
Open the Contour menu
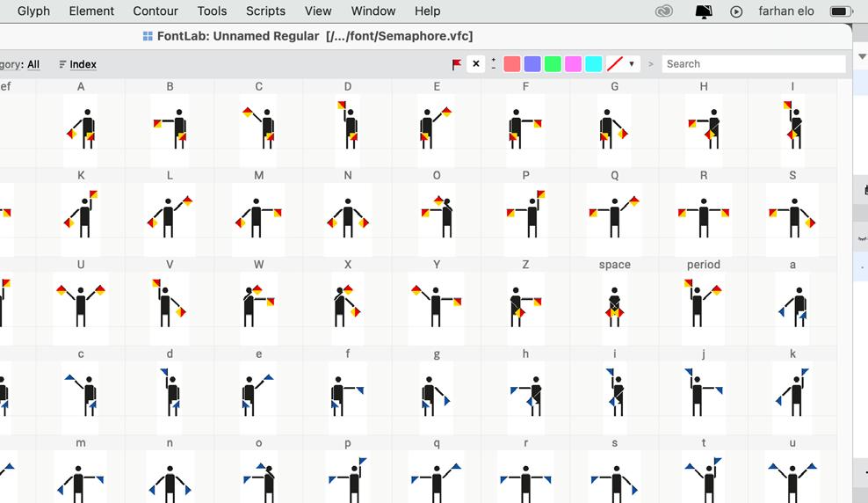[156, 11]
